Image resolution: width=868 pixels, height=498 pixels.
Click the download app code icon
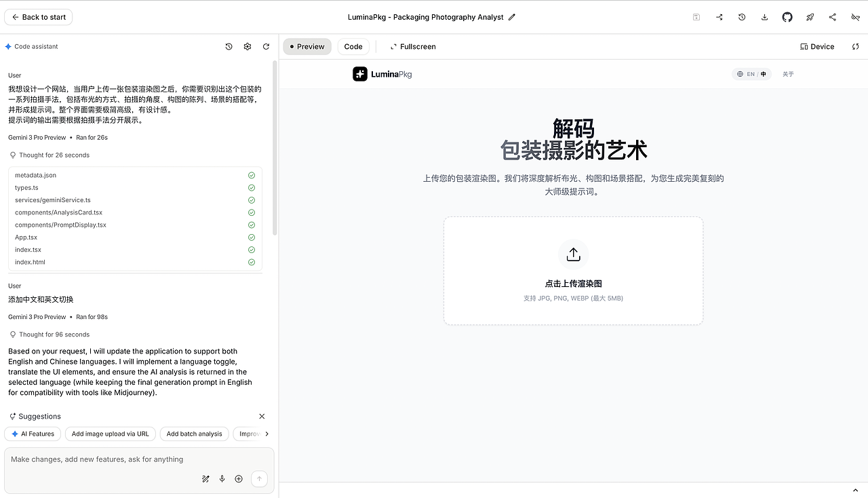pyautogui.click(x=764, y=17)
